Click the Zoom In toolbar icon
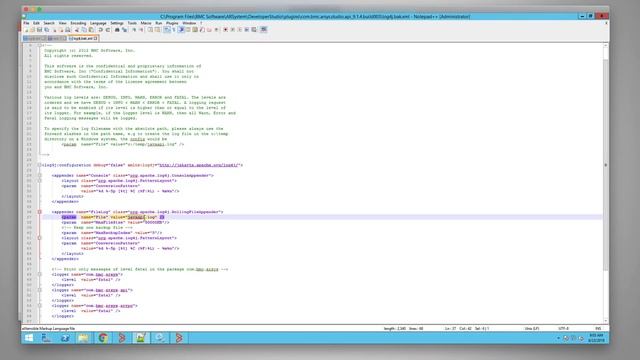 (134, 30)
